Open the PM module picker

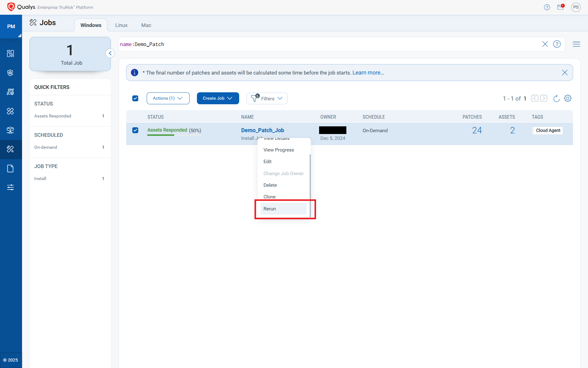click(11, 26)
